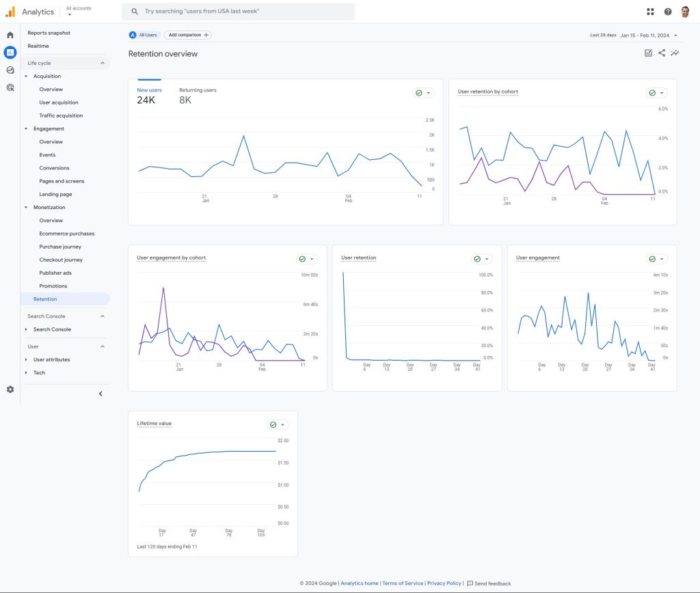Click the Send feedback icon
This screenshot has width=700, height=593.
[x=470, y=583]
